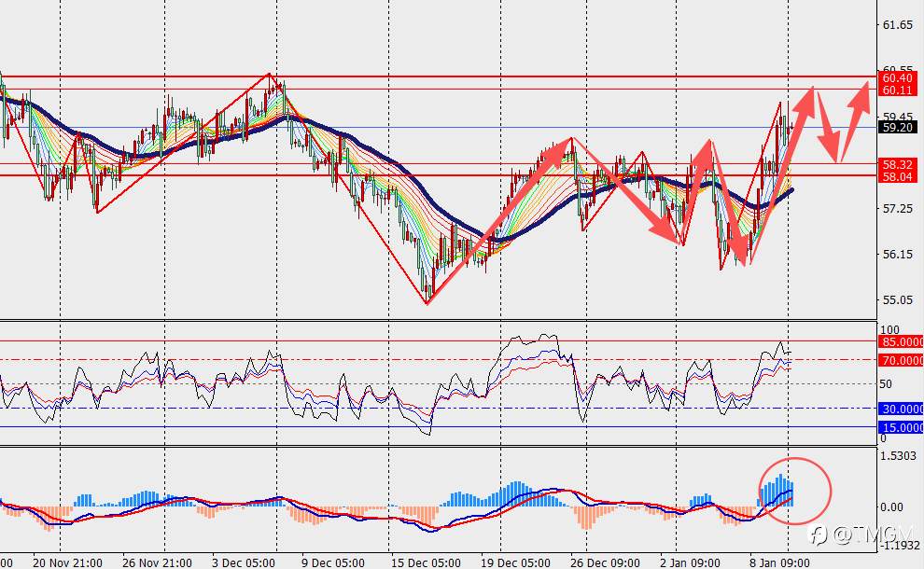The height and width of the screenshot is (569, 924).
Task: Click the 61.65 price axis label
Action: [x=898, y=25]
